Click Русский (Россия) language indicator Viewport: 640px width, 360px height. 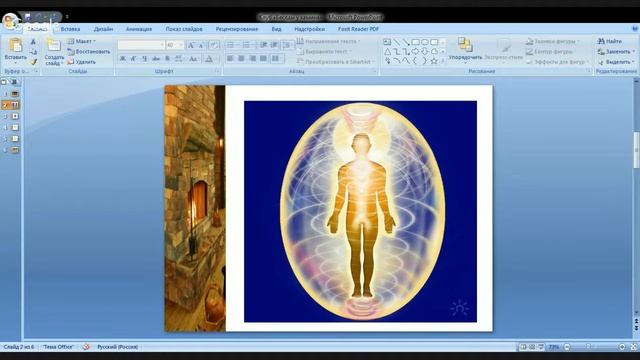click(x=118, y=347)
